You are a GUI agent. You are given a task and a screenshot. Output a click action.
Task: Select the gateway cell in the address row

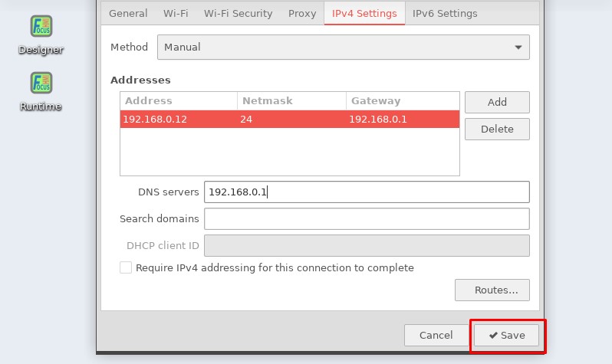pos(402,119)
